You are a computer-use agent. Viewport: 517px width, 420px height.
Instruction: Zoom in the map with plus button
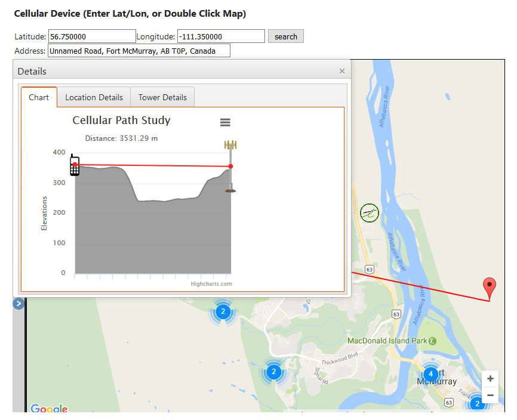click(490, 379)
